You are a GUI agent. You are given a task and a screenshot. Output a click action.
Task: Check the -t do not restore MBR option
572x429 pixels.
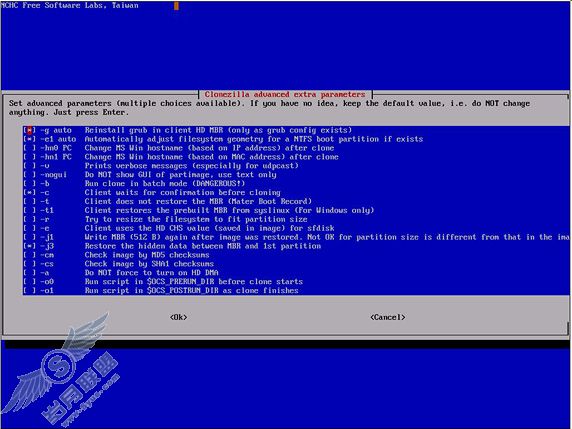[x=30, y=201]
